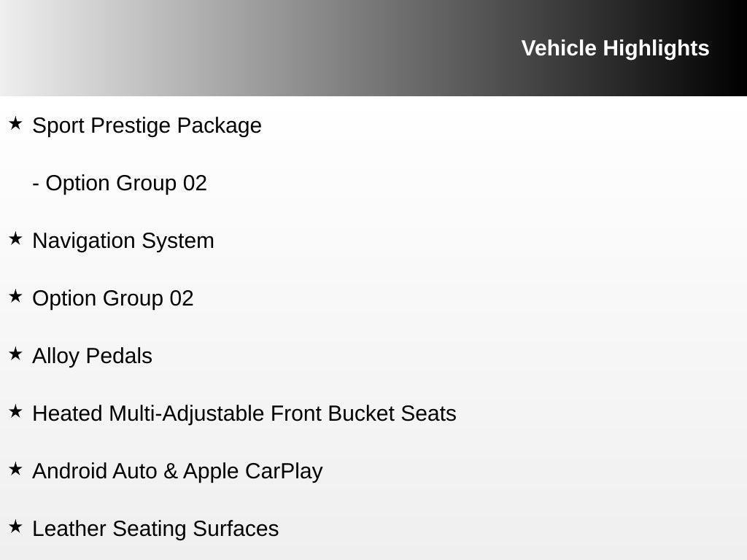Click the star bullet next to Navigation System
This screenshot has width=747, height=560.
(x=15, y=238)
